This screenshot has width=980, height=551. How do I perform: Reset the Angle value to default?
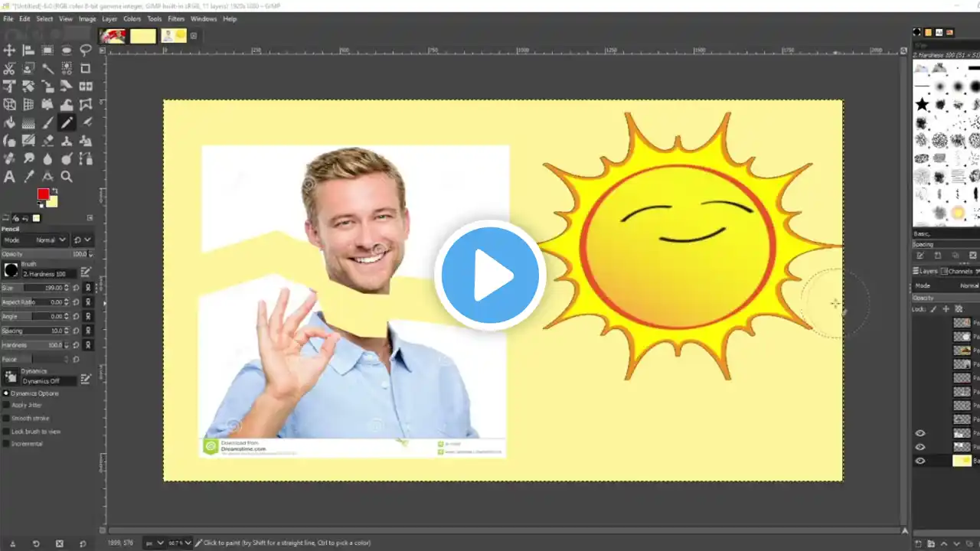click(77, 317)
